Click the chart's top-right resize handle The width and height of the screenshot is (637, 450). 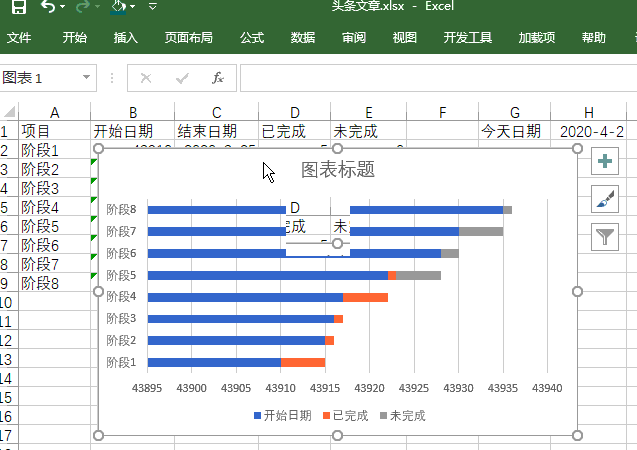(577, 149)
